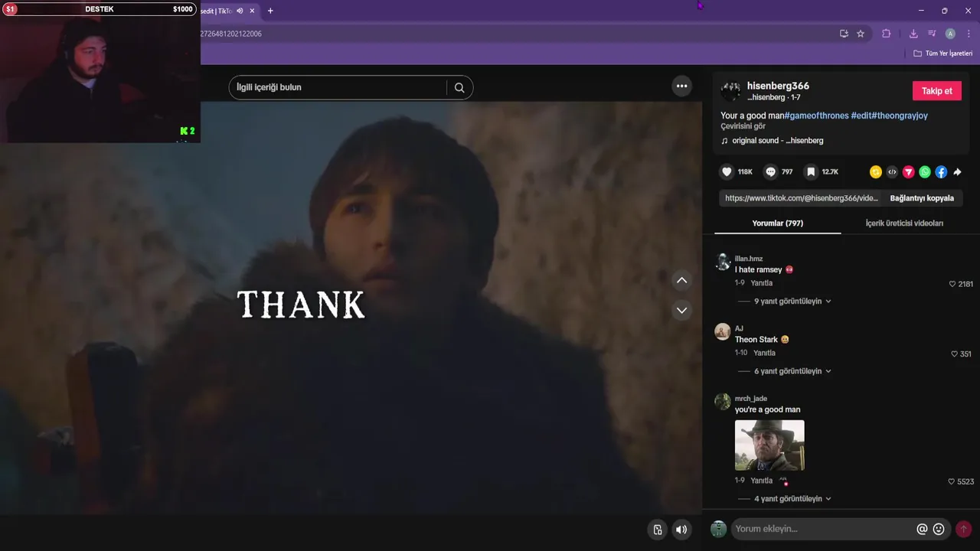Open Chrome profile avatar

950,34
